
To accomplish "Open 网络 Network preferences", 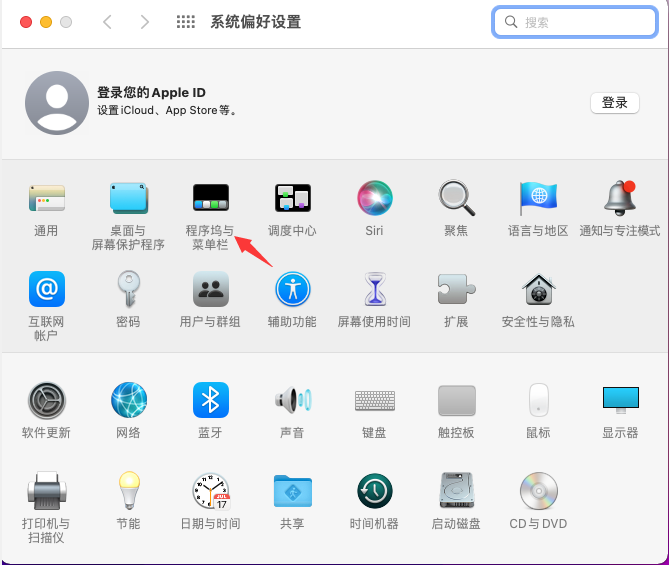I will pos(128,400).
